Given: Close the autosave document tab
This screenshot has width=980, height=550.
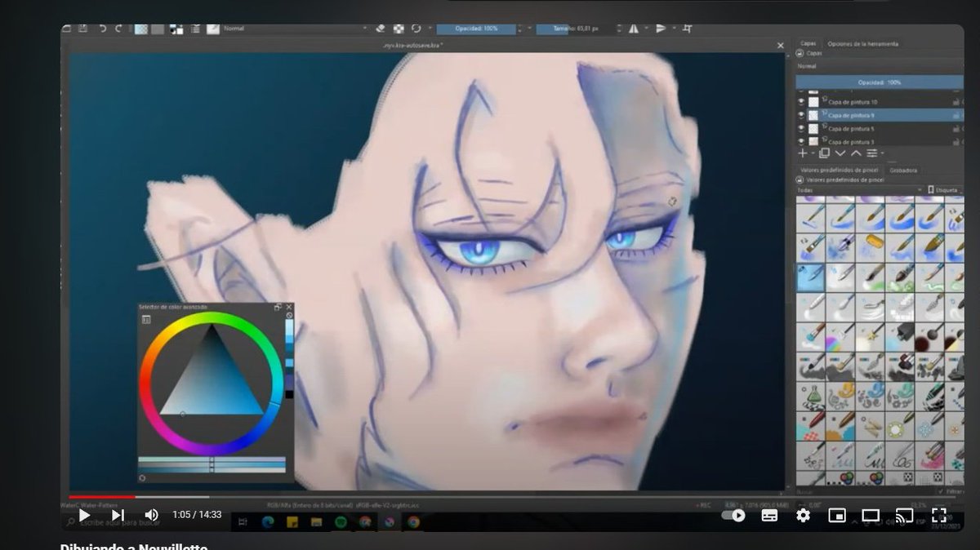Looking at the screenshot, I should [781, 46].
